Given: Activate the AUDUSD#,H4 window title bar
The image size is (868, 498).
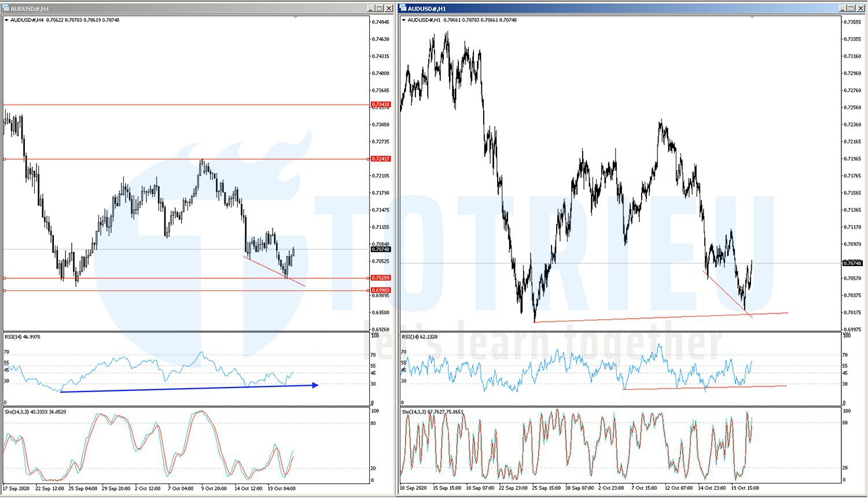Looking at the screenshot, I should coord(174,9).
